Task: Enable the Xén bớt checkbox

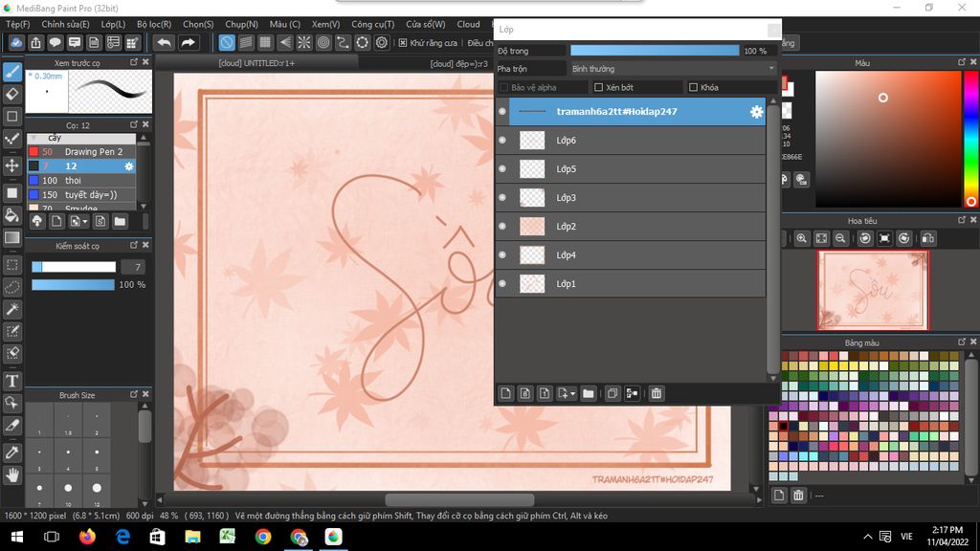Action: 598,87
